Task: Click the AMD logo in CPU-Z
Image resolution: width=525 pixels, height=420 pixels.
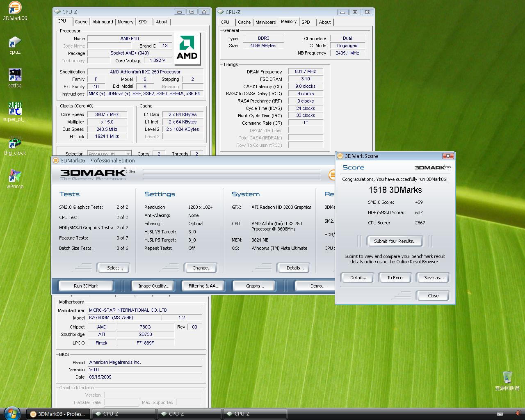Action: coord(187,49)
